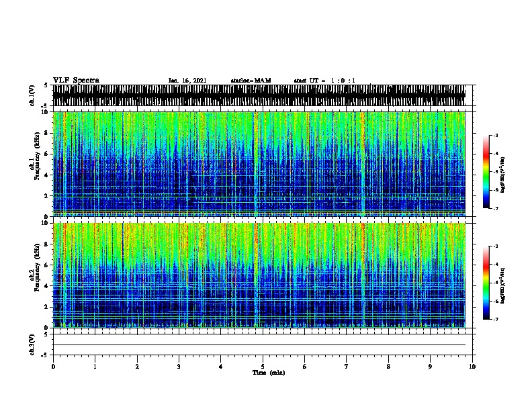Click the ch.1 colorbar log(PSD) unit label

(x=502, y=175)
